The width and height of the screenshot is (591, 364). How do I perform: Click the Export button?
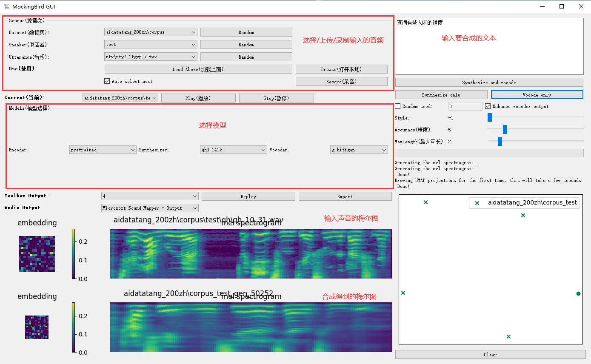click(345, 196)
